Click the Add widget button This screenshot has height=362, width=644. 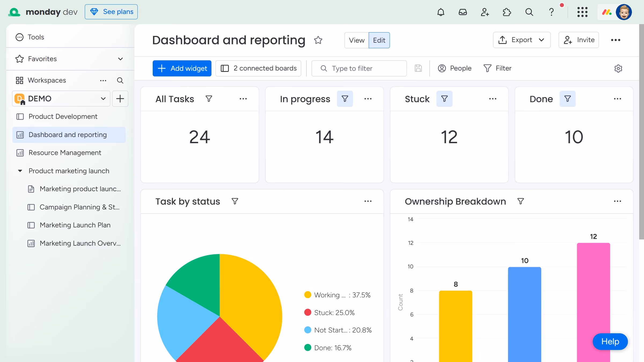pos(182,68)
